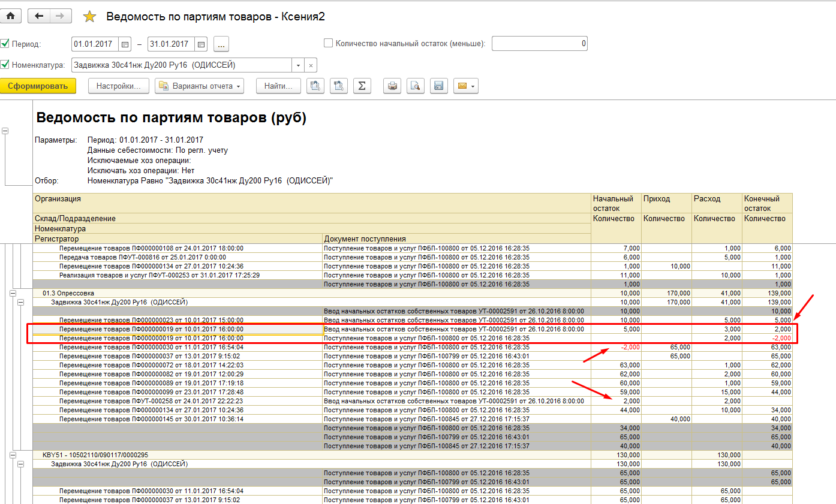Print the report with printer icon
The width and height of the screenshot is (836, 504).
tap(392, 86)
